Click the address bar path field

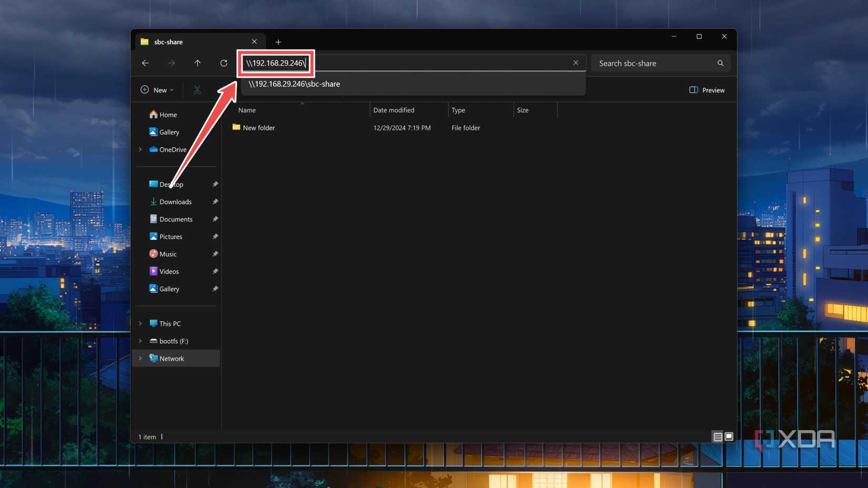[x=413, y=63]
